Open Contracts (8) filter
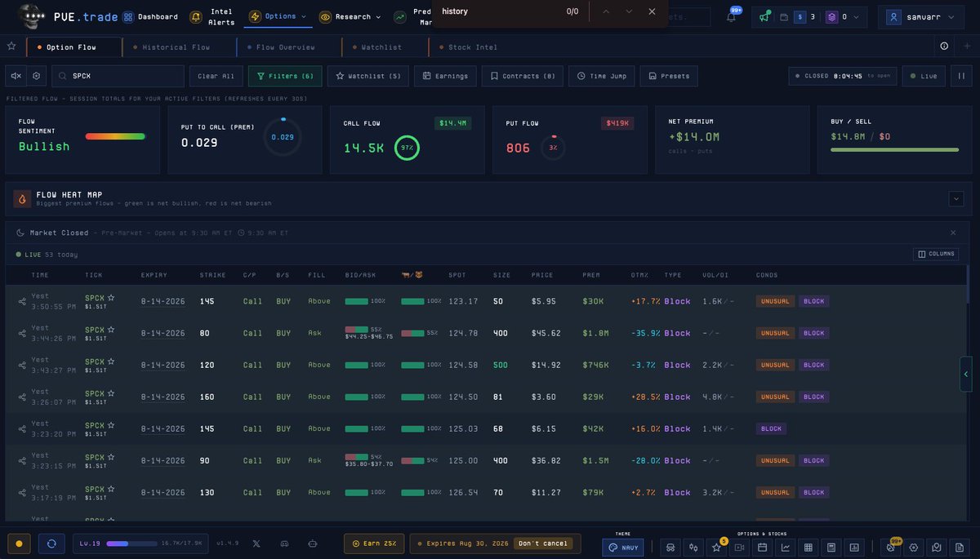980x559 pixels. pos(522,76)
